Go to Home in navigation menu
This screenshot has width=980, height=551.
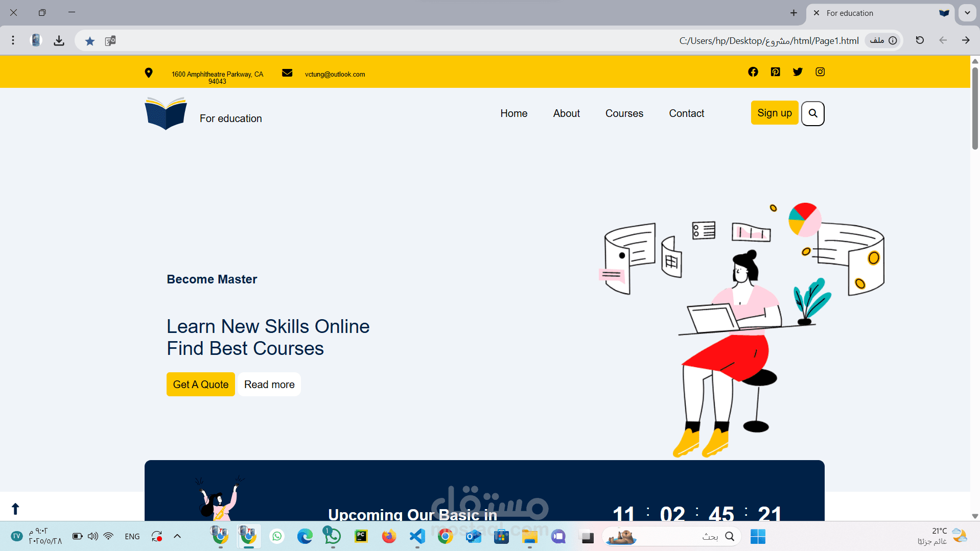pos(514,113)
